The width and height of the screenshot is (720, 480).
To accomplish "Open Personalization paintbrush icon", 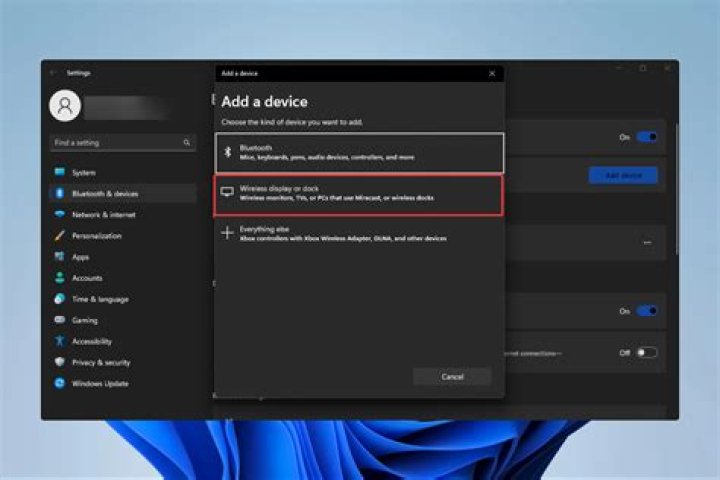I will [x=60, y=236].
